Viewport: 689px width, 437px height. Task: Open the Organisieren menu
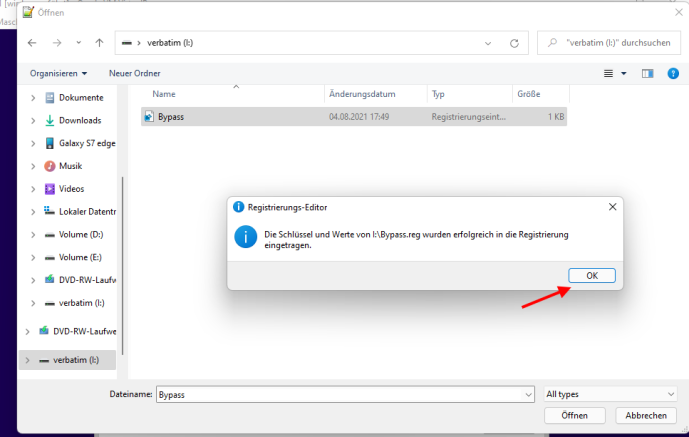[x=58, y=73]
